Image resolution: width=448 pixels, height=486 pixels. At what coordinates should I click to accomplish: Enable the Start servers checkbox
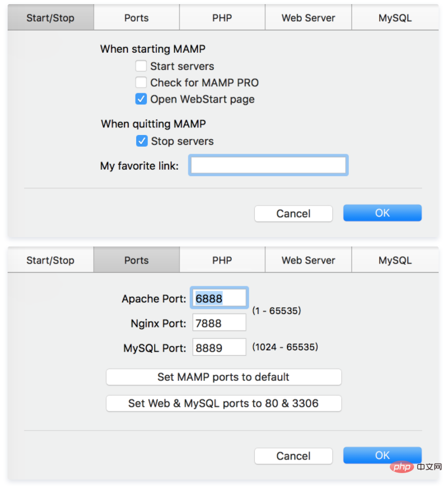point(141,66)
